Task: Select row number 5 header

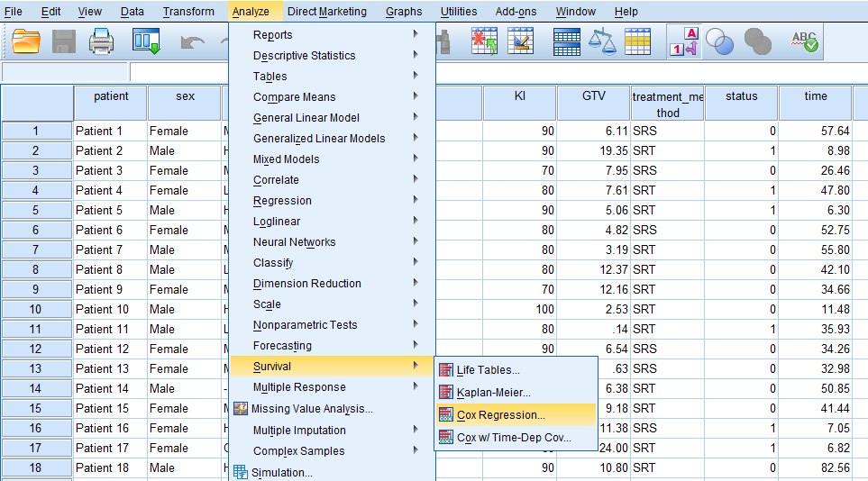Action: [36, 211]
